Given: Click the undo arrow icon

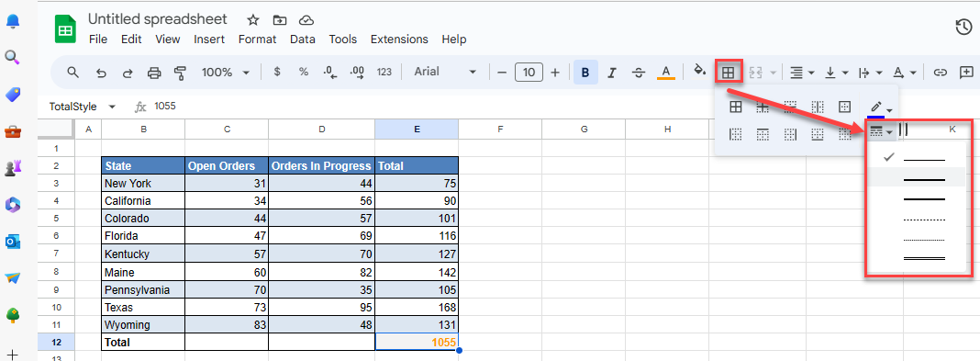Looking at the screenshot, I should [x=101, y=73].
